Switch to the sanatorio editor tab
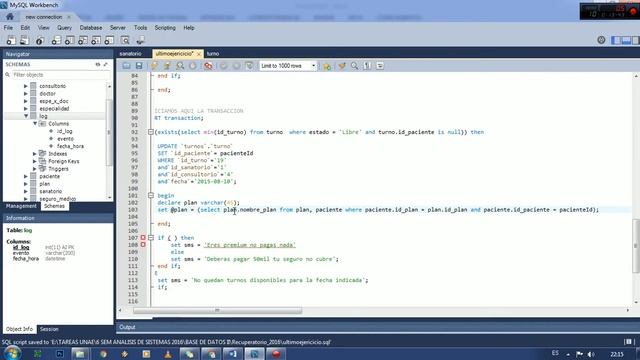This screenshot has height=360, width=640. click(x=131, y=53)
